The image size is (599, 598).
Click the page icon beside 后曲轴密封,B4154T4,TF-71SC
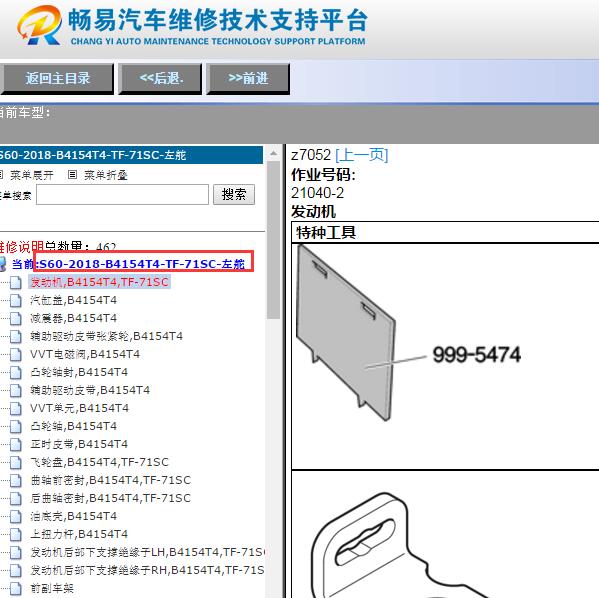(16, 498)
